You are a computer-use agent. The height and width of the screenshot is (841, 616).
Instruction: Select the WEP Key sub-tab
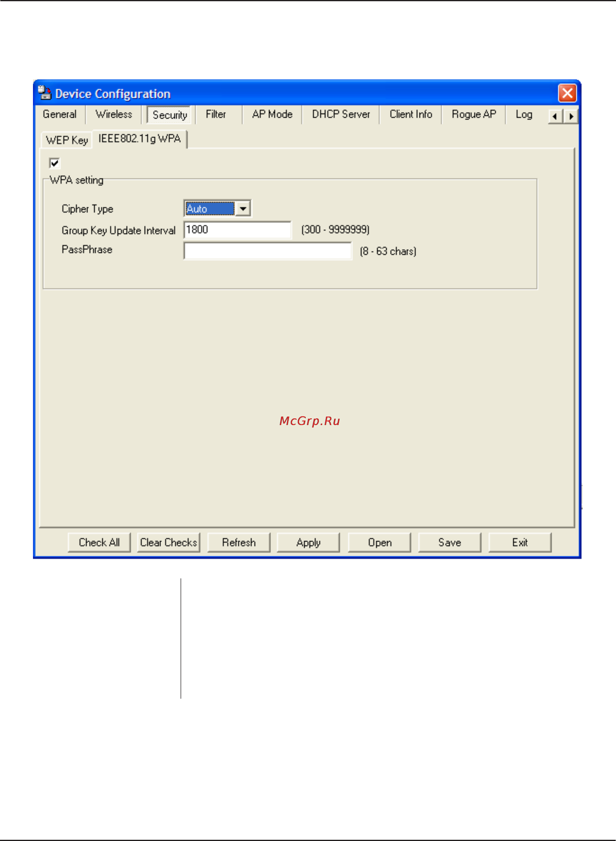[67, 140]
